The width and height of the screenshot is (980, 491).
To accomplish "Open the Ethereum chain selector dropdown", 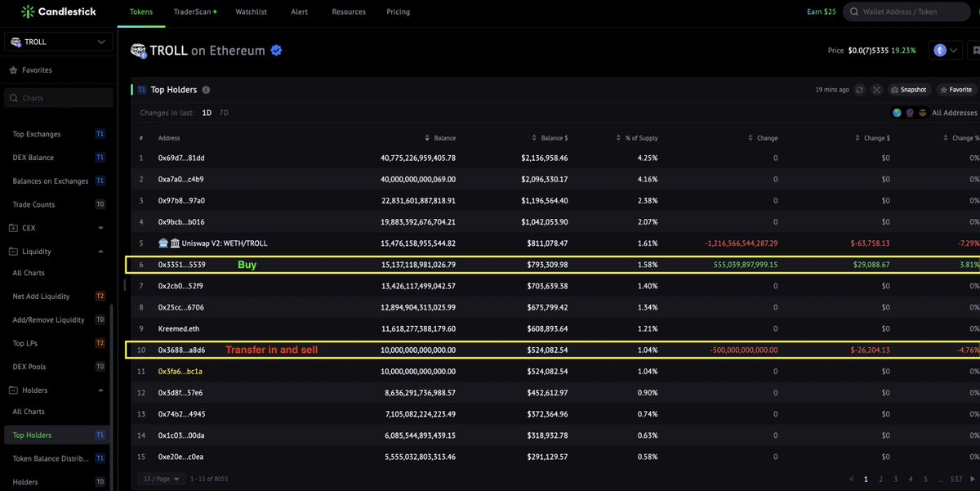I will coord(946,51).
